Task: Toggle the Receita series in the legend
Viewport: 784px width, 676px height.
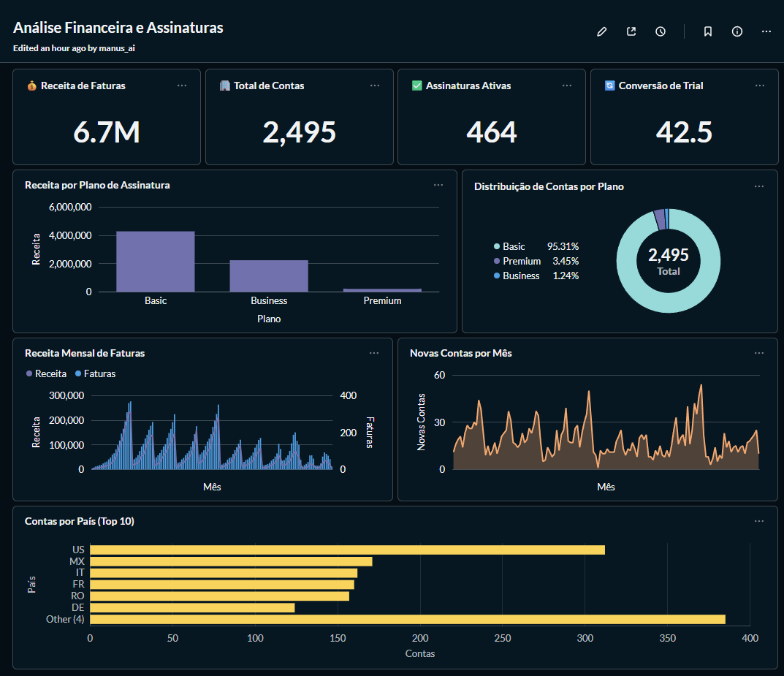Action: (x=46, y=373)
